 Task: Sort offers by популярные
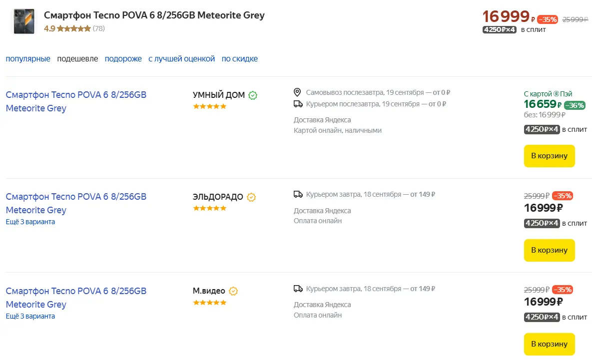tap(28, 59)
